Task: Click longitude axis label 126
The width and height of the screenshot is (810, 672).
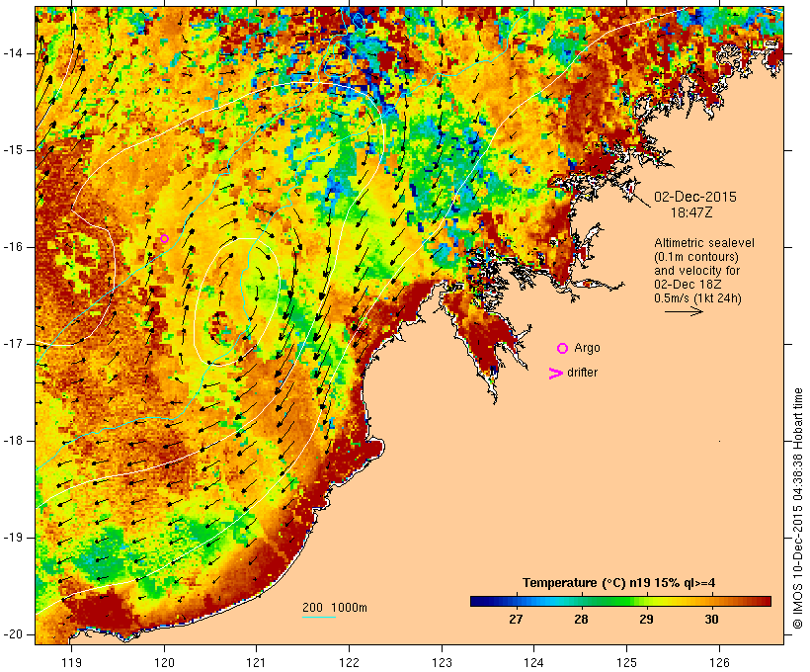Action: point(719,662)
